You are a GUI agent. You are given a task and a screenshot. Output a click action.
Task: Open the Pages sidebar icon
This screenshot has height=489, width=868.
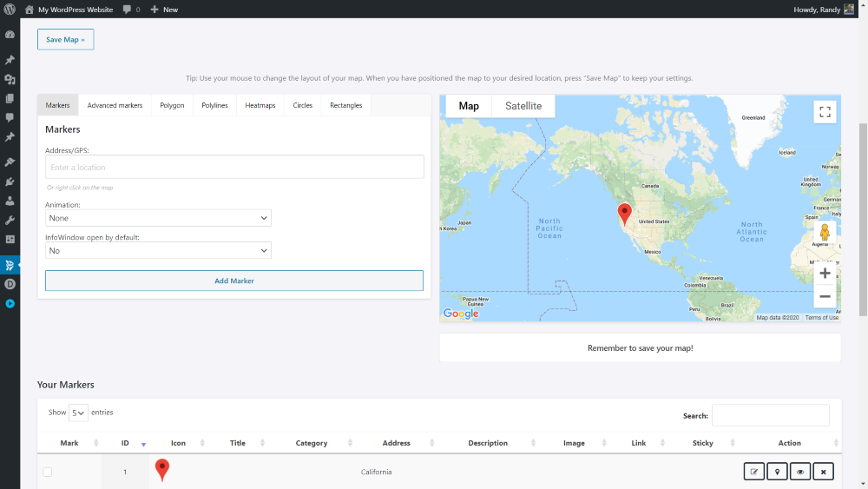[x=10, y=98]
